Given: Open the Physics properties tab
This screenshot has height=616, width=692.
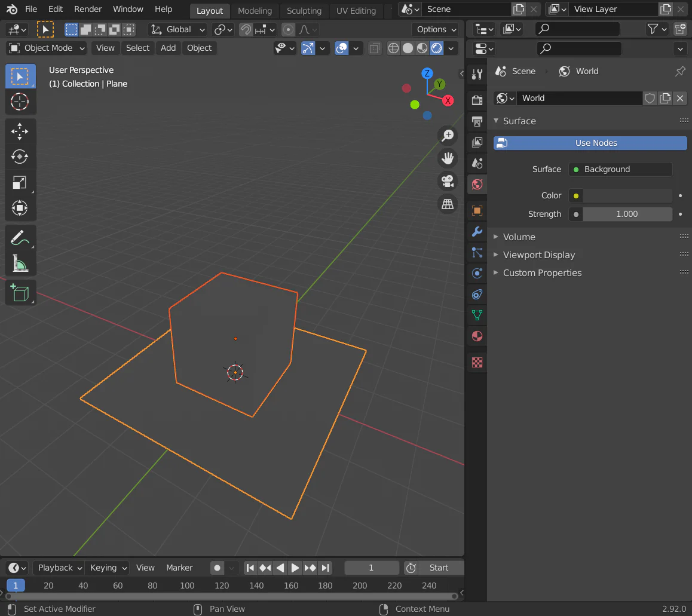Looking at the screenshot, I should click(x=477, y=273).
